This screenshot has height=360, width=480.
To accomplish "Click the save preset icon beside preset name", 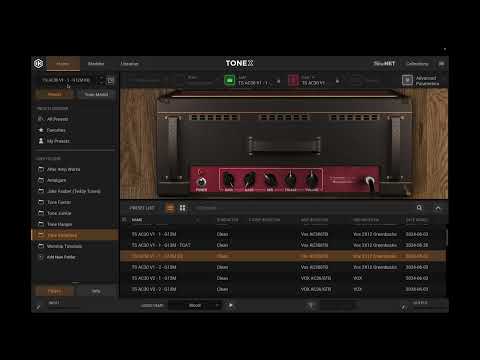I will [x=110, y=81].
